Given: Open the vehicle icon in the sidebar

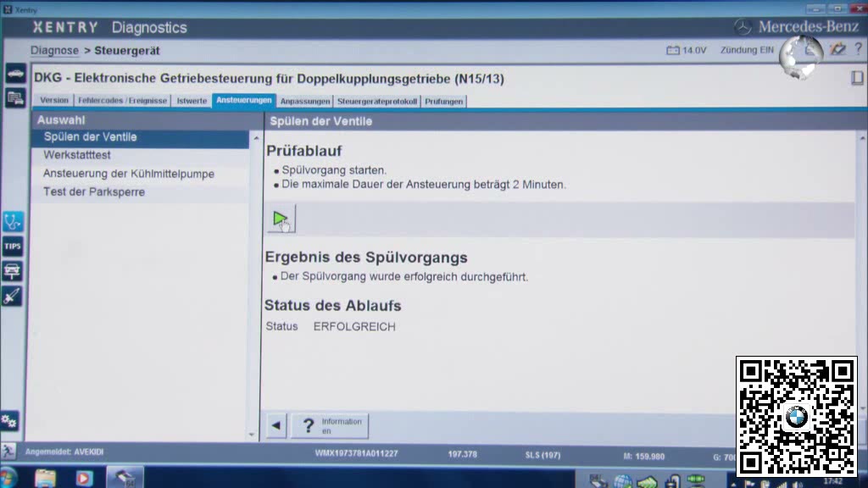Looking at the screenshot, I should (x=15, y=73).
